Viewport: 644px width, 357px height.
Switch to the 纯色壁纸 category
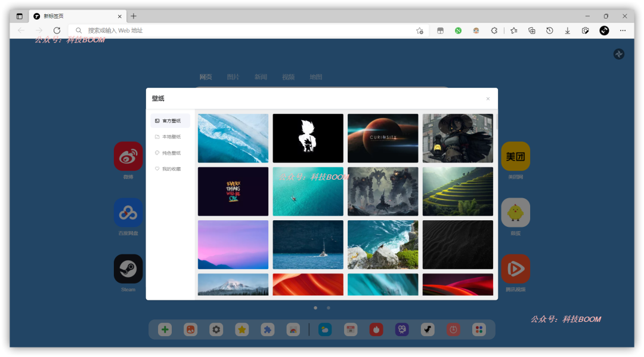[170, 153]
